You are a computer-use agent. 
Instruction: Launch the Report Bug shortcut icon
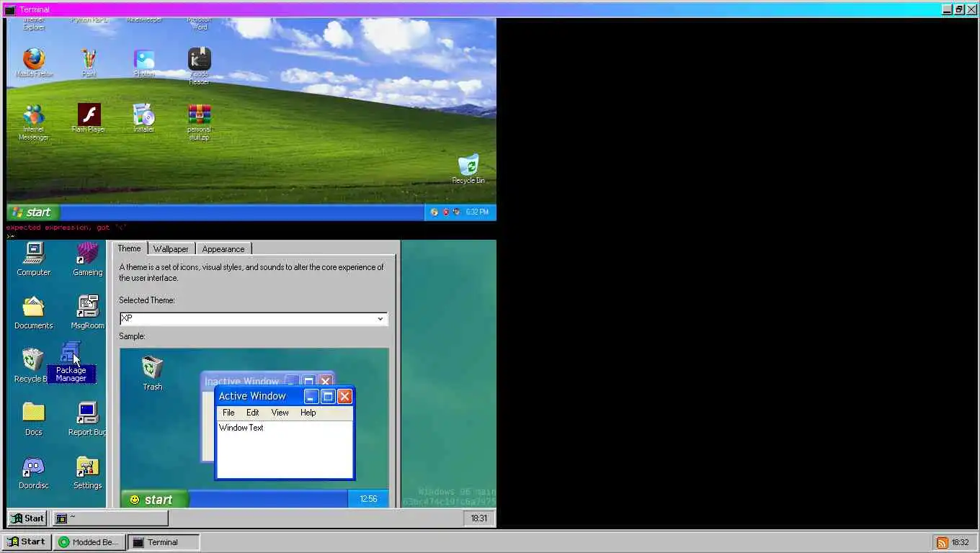tap(88, 419)
